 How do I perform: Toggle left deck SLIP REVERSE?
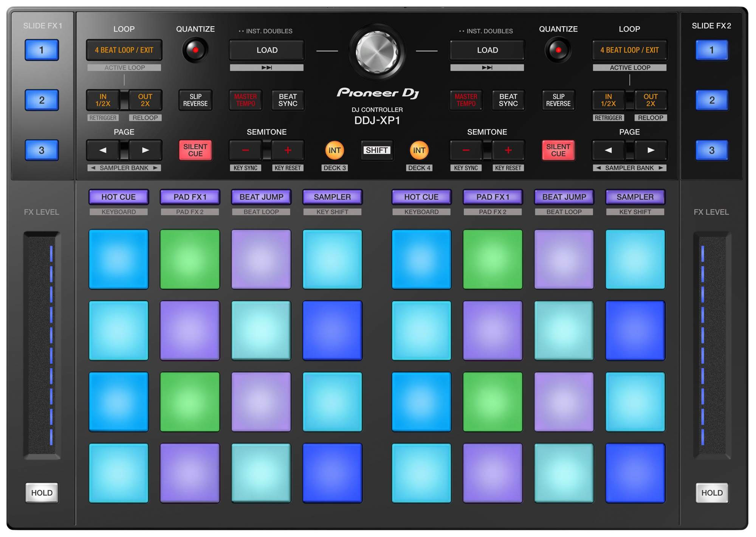(x=195, y=100)
